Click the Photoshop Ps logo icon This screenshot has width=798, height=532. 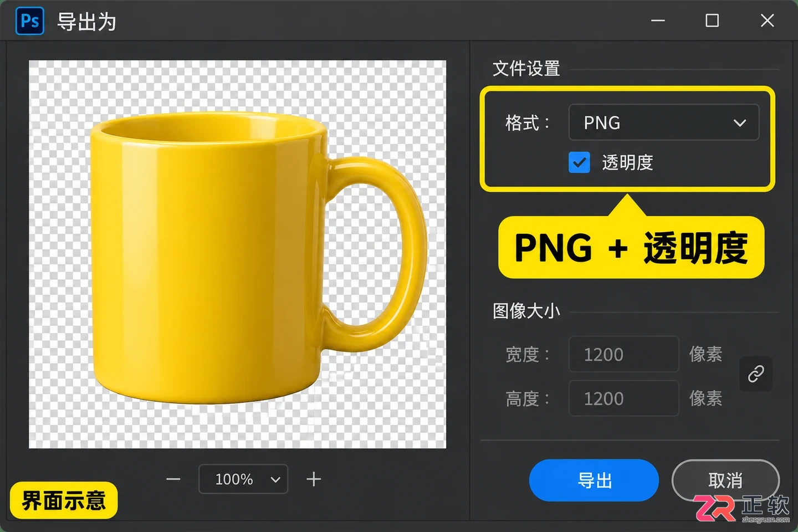30,22
